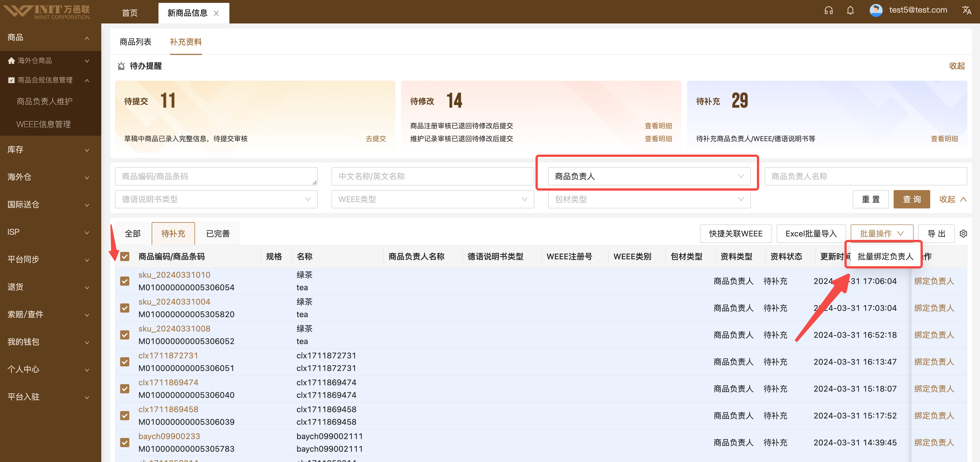
Task: Uncheck the sku_20240331010 row checkbox
Action: (x=125, y=281)
